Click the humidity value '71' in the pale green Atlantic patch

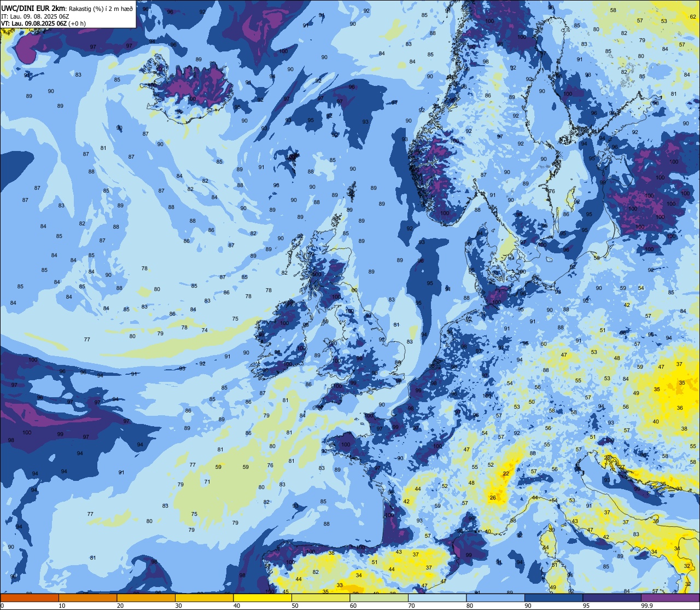point(207,482)
